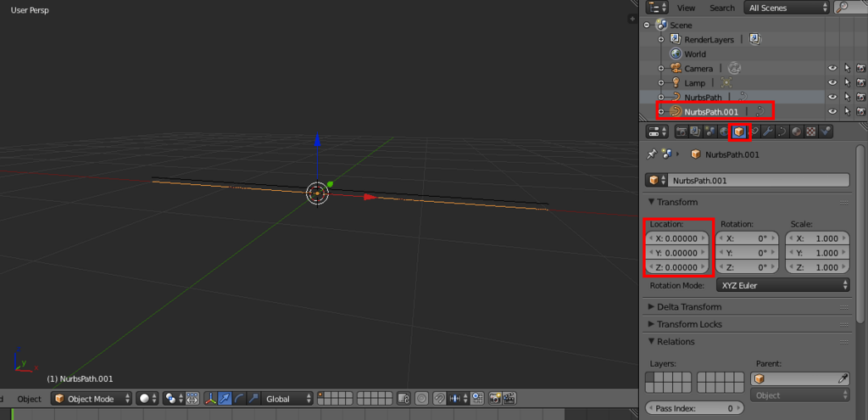Open the Render Layers properties tab
Image resolution: width=868 pixels, height=420 pixels.
(695, 132)
